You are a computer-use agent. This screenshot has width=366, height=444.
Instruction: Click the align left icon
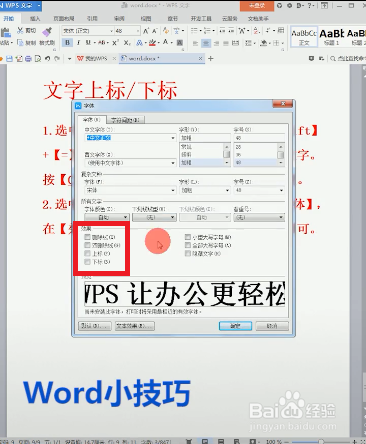(x=196, y=43)
